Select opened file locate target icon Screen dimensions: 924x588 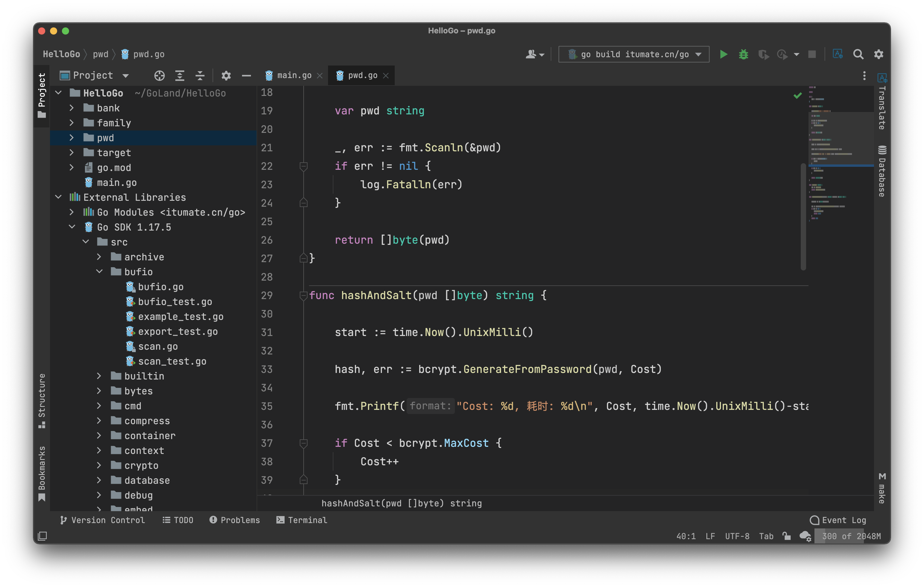159,76
